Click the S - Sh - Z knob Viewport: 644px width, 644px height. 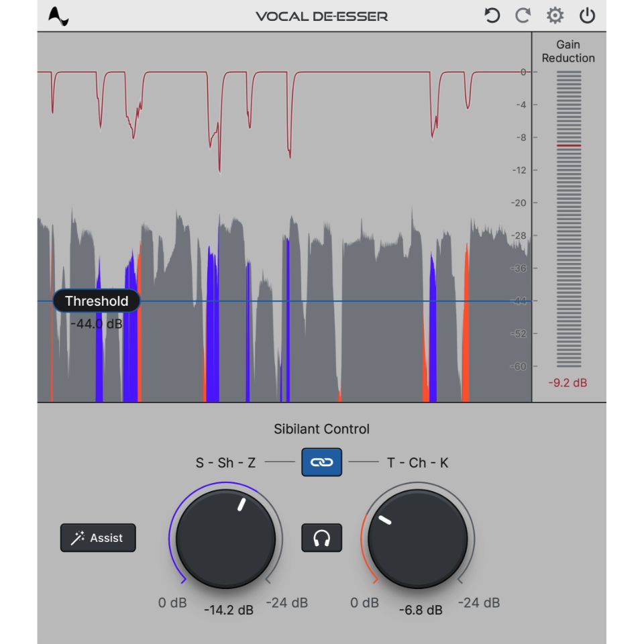click(x=225, y=539)
